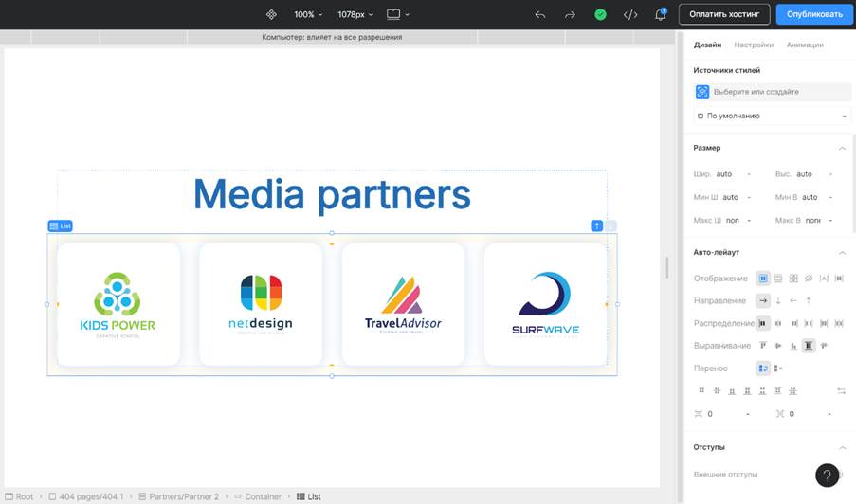
Task: Set justify to space-around in Распределение
Action: pos(824,323)
